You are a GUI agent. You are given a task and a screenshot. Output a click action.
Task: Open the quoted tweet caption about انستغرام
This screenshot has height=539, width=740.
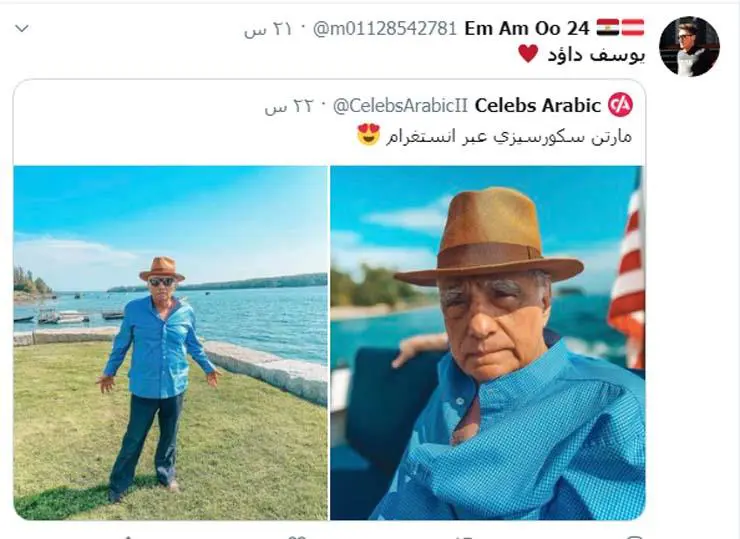tap(509, 136)
